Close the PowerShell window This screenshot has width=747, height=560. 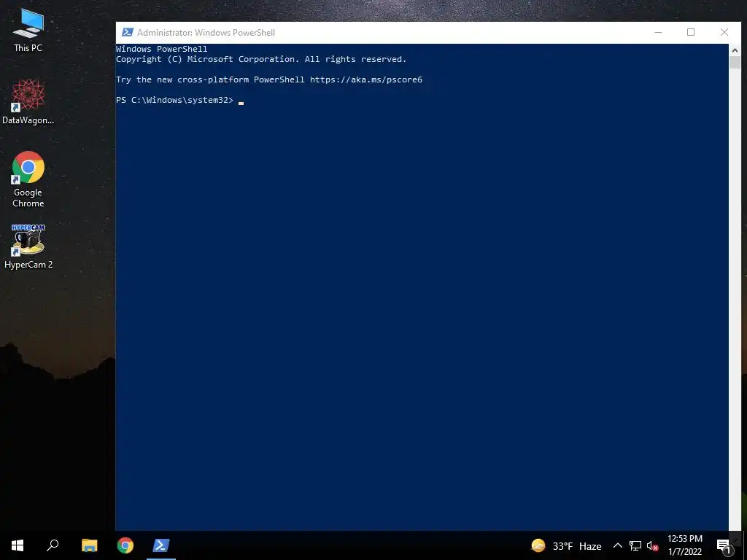724,32
